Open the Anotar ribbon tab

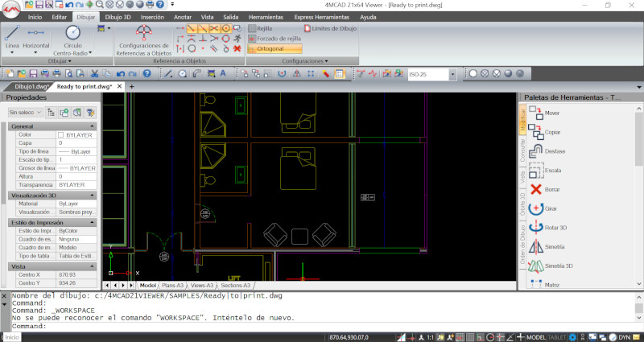(183, 17)
